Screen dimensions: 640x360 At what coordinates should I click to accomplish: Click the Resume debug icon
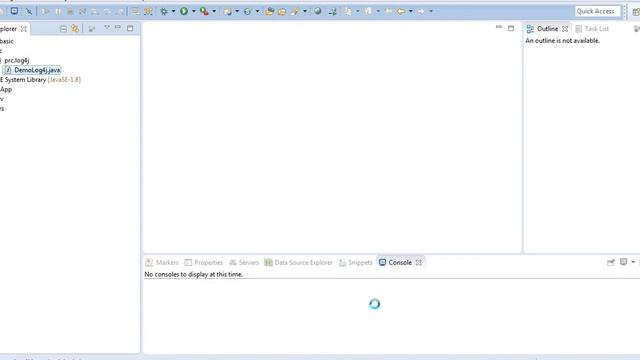coord(45,11)
